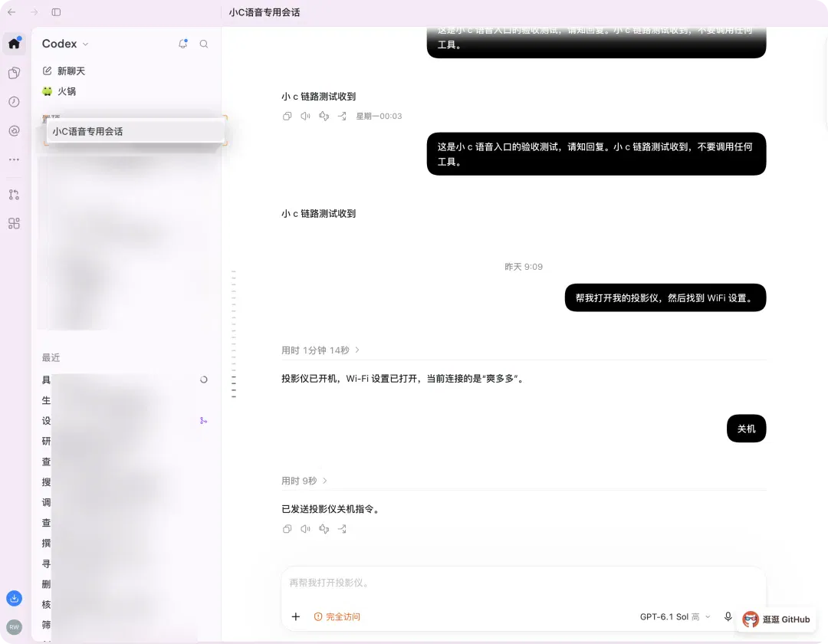Open recent chat starting with 调
This screenshot has height=644, width=828.
pyautogui.click(x=124, y=502)
